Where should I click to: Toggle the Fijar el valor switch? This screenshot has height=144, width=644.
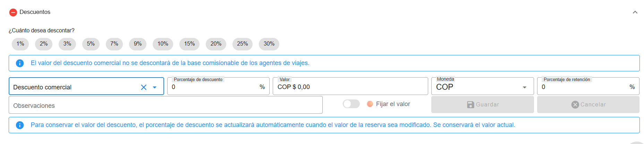tap(351, 104)
